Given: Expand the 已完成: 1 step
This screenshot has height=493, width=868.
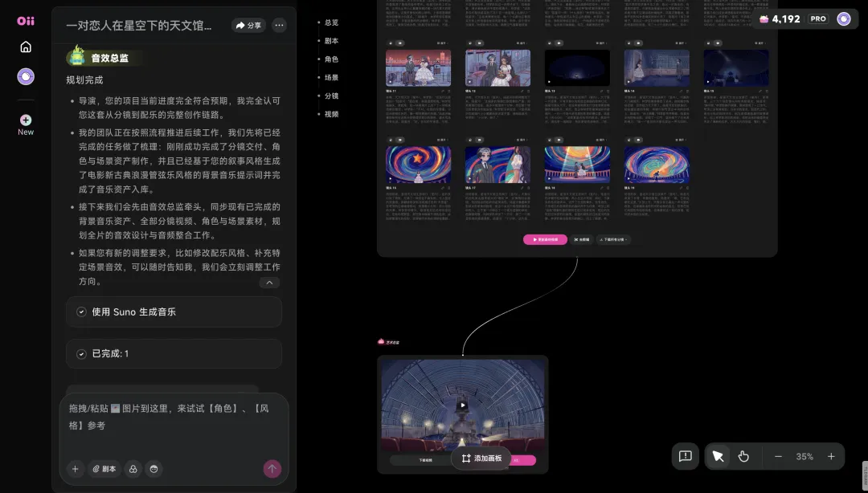Looking at the screenshot, I should [174, 353].
